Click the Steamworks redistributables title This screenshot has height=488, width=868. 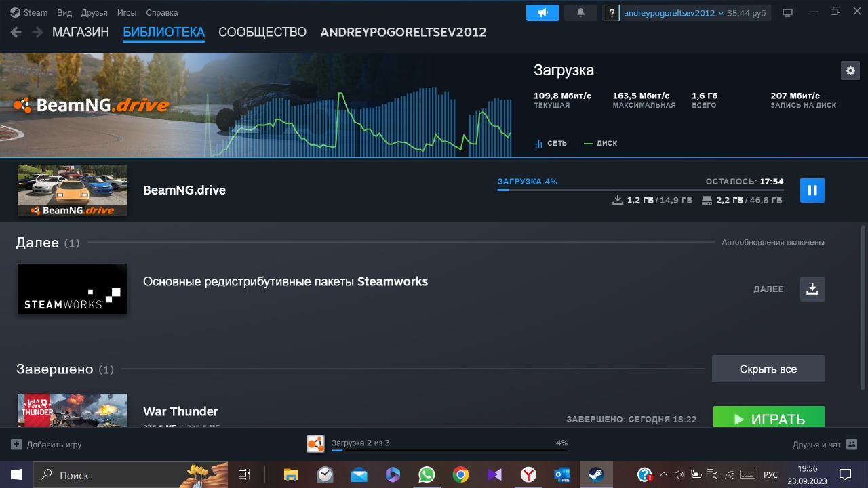click(x=285, y=281)
